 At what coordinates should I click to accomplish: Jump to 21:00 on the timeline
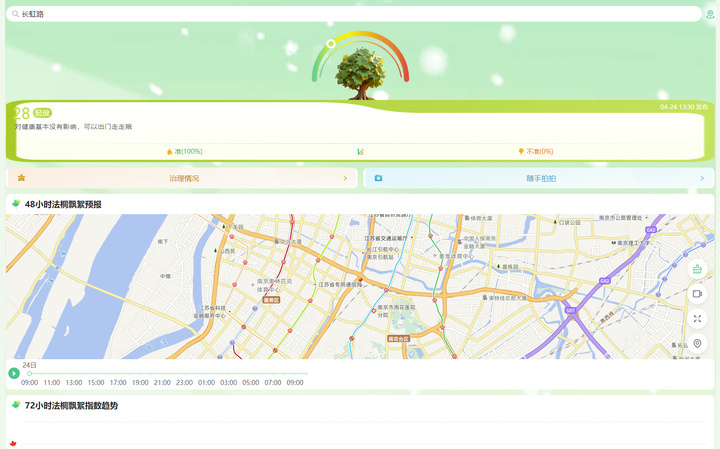tap(162, 383)
